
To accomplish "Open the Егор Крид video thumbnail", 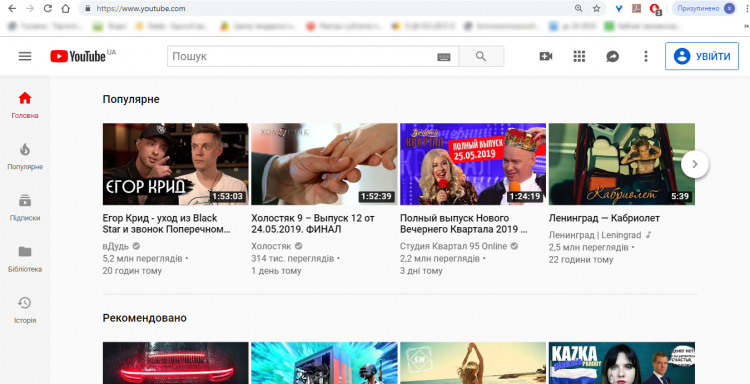I will pos(176,164).
